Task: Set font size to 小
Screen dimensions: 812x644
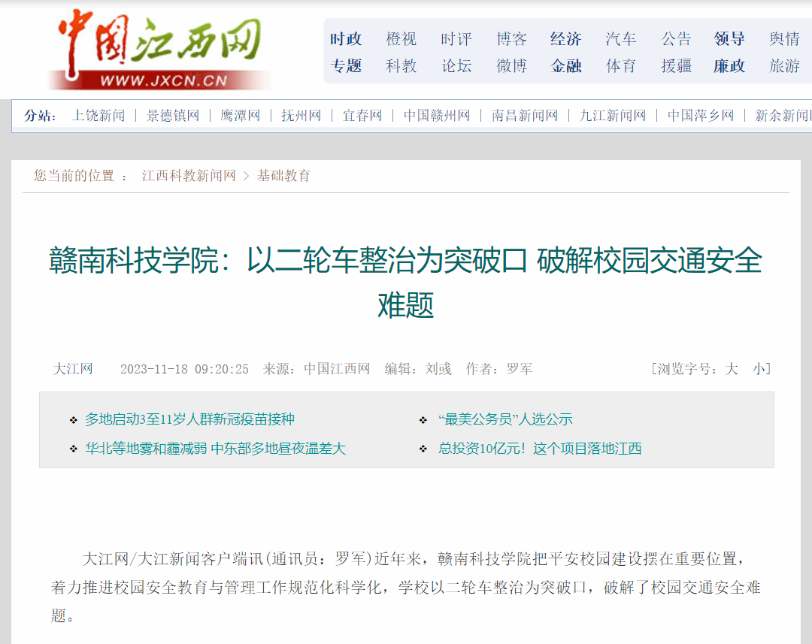Action: pos(759,369)
